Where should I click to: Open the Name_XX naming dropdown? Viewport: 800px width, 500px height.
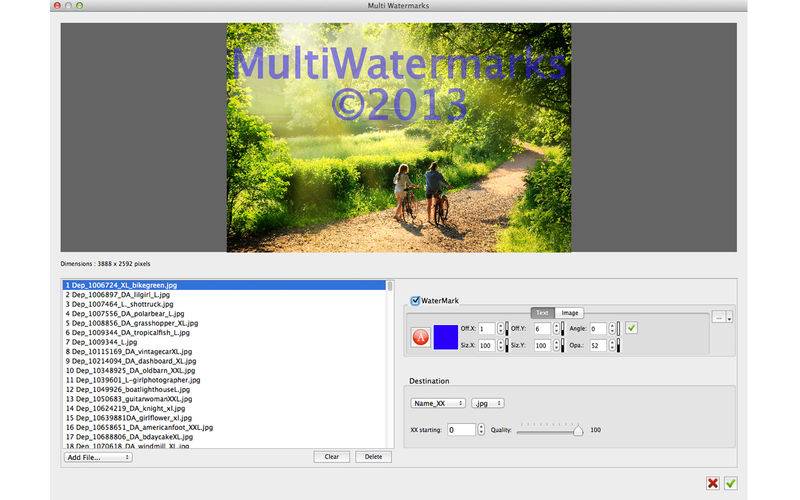tap(438, 403)
